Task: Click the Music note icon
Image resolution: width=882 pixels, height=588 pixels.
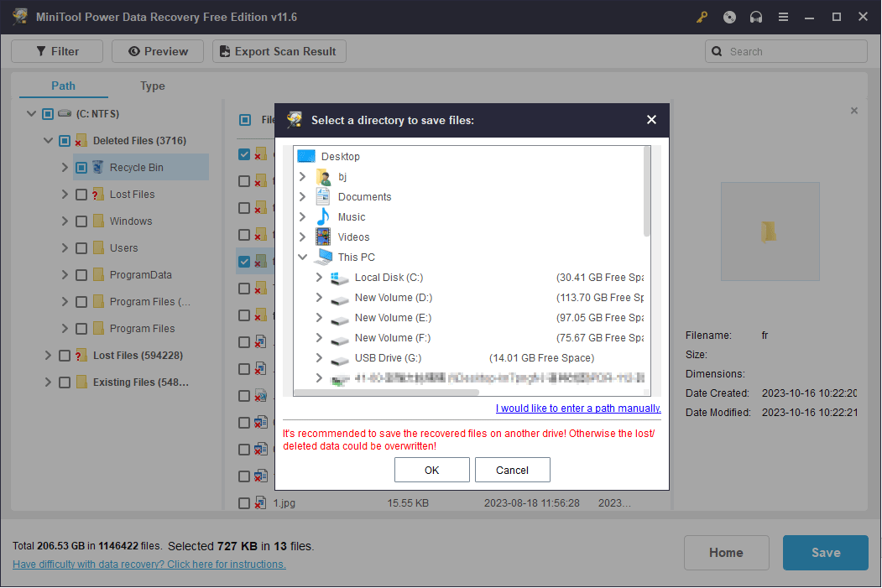Action: click(x=323, y=217)
